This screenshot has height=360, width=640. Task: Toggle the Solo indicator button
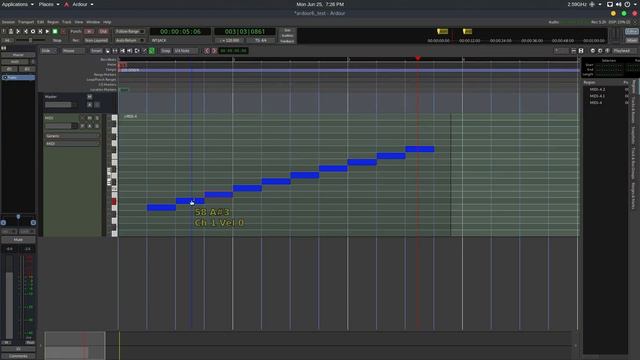coord(287,30)
